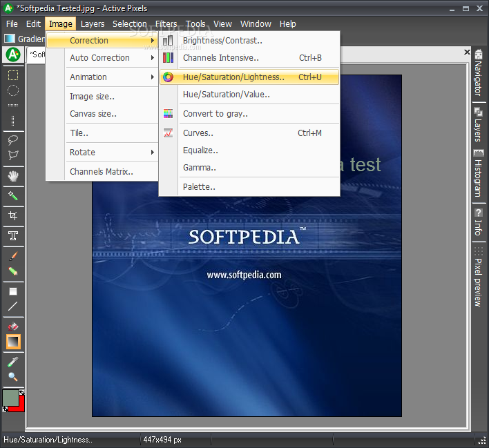Swap foreground and background colors icon
The image size is (489, 448).
coord(21,393)
